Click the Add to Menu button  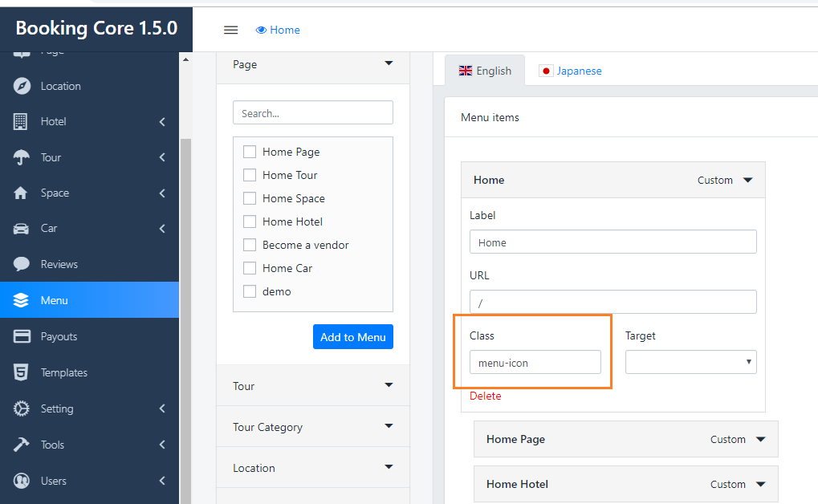[x=352, y=337]
